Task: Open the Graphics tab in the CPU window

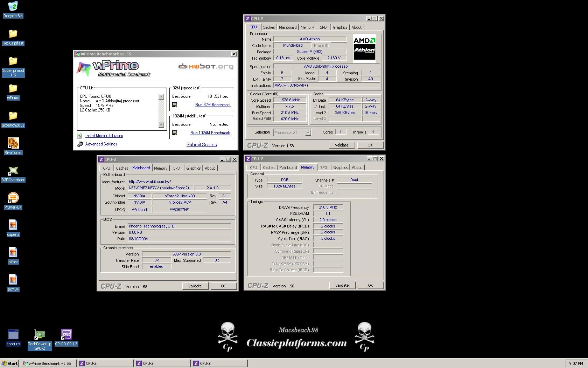Action: click(340, 27)
